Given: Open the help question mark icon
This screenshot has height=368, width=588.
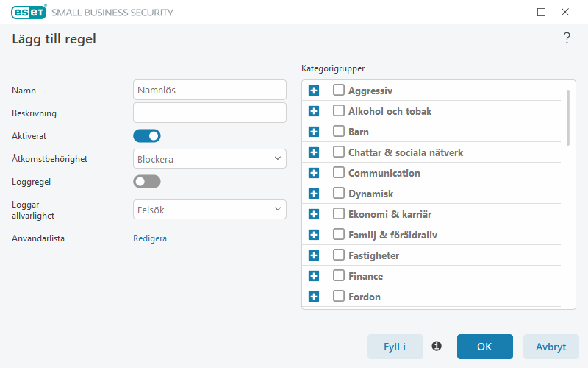Looking at the screenshot, I should pyautogui.click(x=567, y=38).
